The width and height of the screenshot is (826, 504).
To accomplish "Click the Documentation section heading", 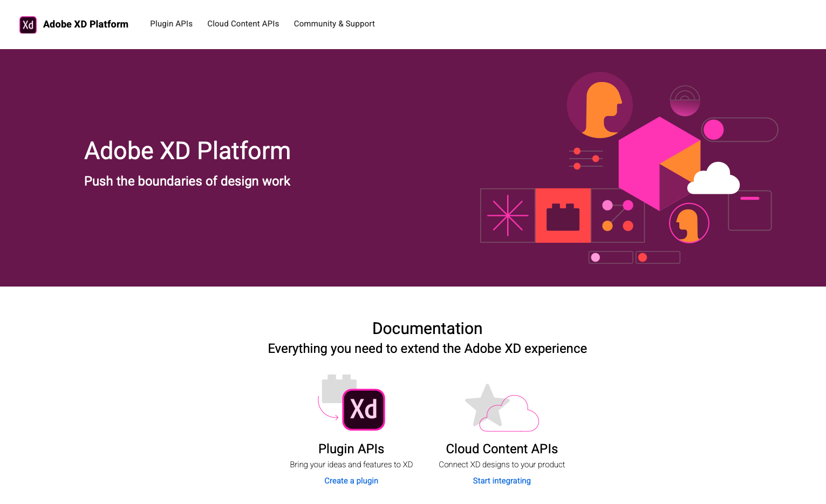I will [x=427, y=329].
